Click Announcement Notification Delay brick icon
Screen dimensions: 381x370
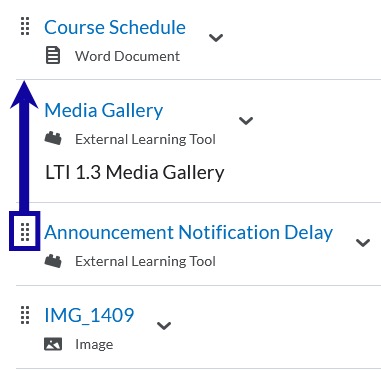point(53,261)
